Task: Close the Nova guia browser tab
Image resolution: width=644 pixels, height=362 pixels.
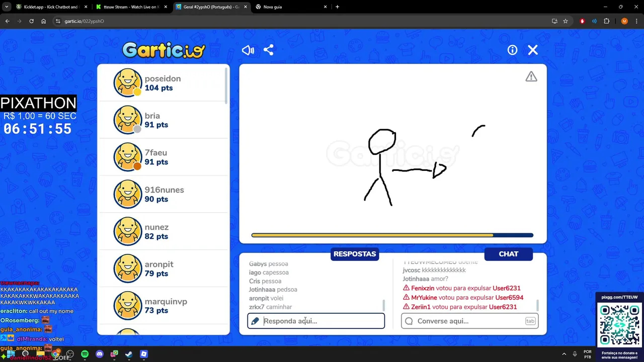Action: pos(325,7)
